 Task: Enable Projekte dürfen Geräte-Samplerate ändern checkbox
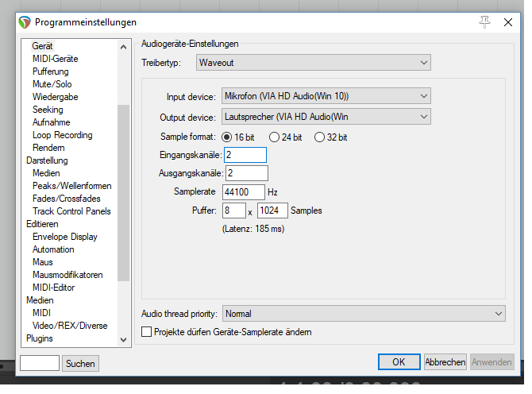[147, 332]
